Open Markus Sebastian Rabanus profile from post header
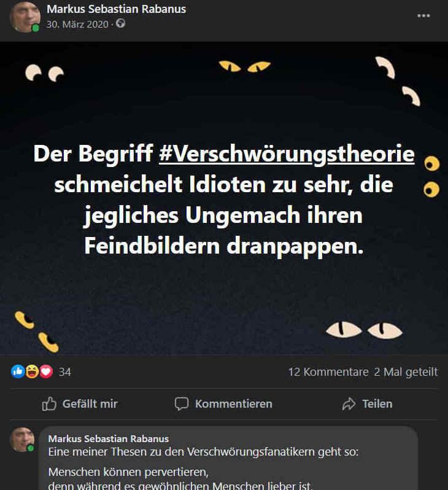The image size is (448, 490). tap(116, 9)
